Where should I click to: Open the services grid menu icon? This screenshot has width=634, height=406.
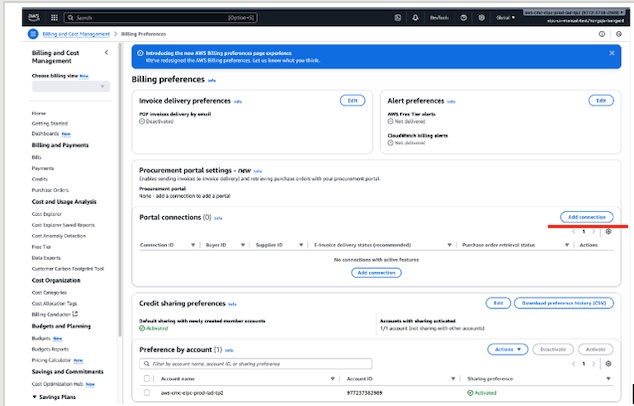(54, 18)
